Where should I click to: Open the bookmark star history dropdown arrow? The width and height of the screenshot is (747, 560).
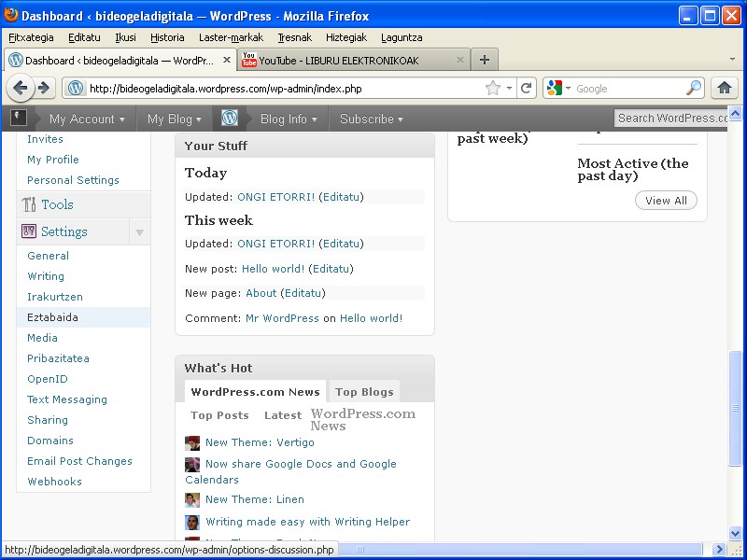(x=509, y=89)
